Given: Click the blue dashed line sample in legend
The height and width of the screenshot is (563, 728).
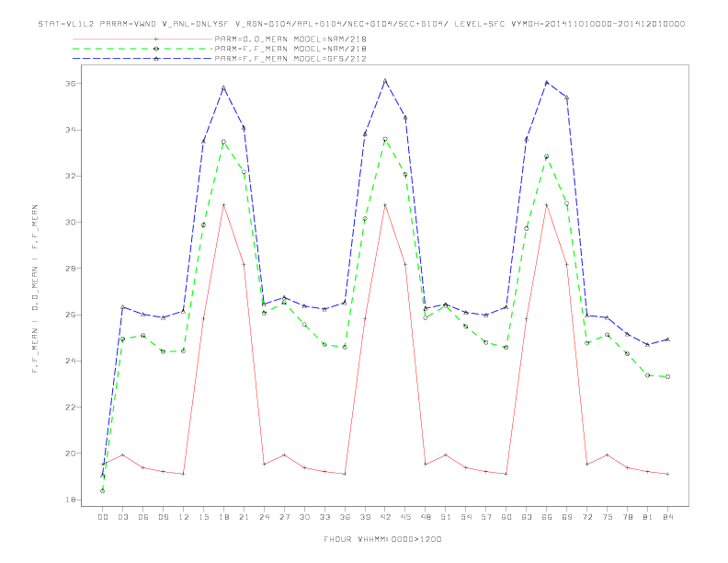Looking at the screenshot, I should (x=142, y=59).
